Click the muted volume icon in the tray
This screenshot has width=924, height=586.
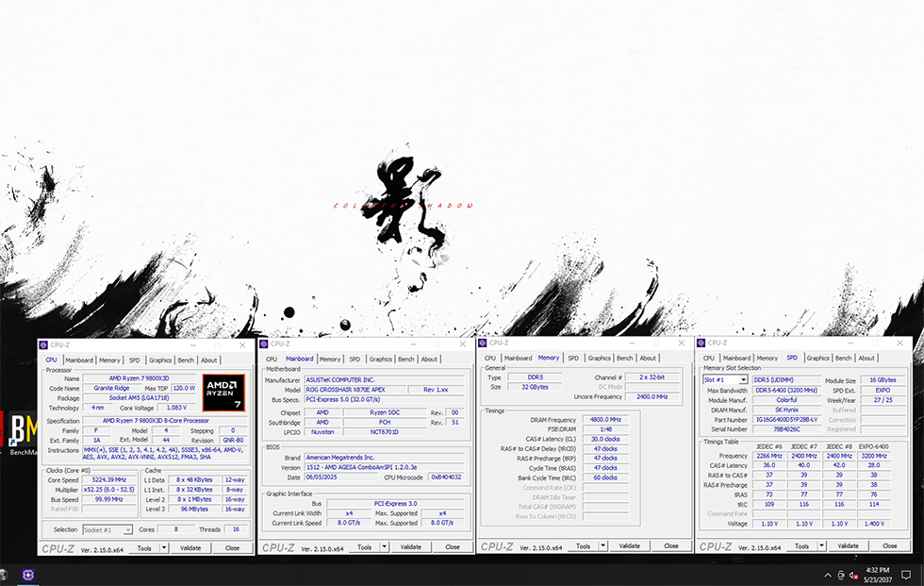pyautogui.click(x=853, y=575)
